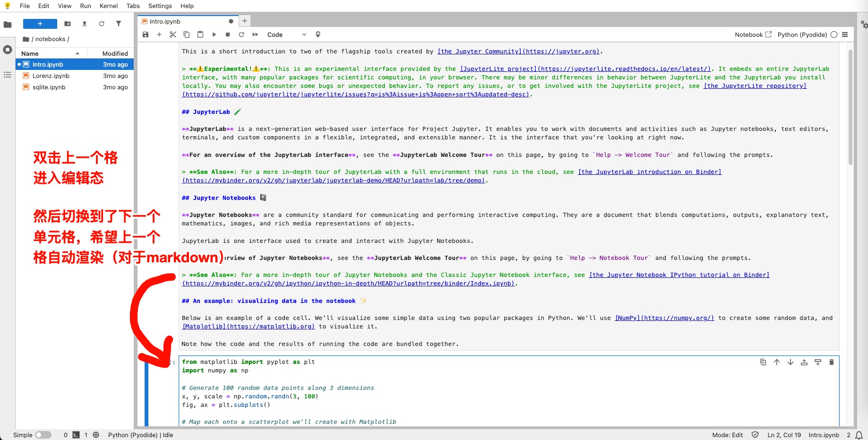Click the kernel status circle indicator
This screenshot has width=868, height=440.
tap(834, 35)
